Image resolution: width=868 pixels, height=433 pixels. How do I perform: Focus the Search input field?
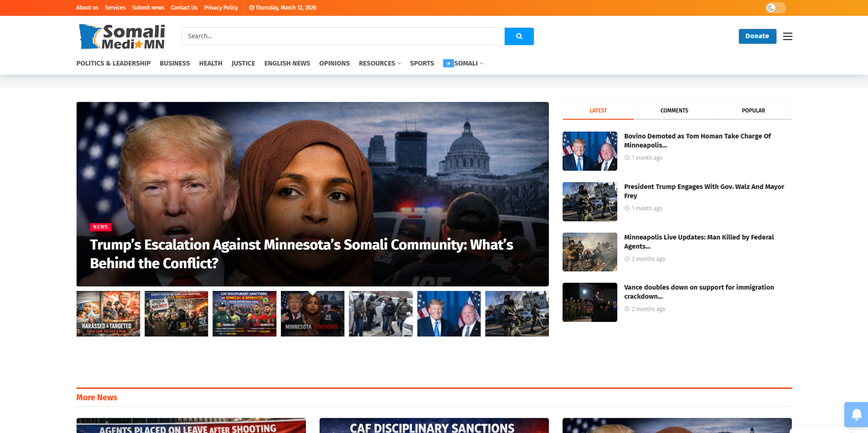343,36
